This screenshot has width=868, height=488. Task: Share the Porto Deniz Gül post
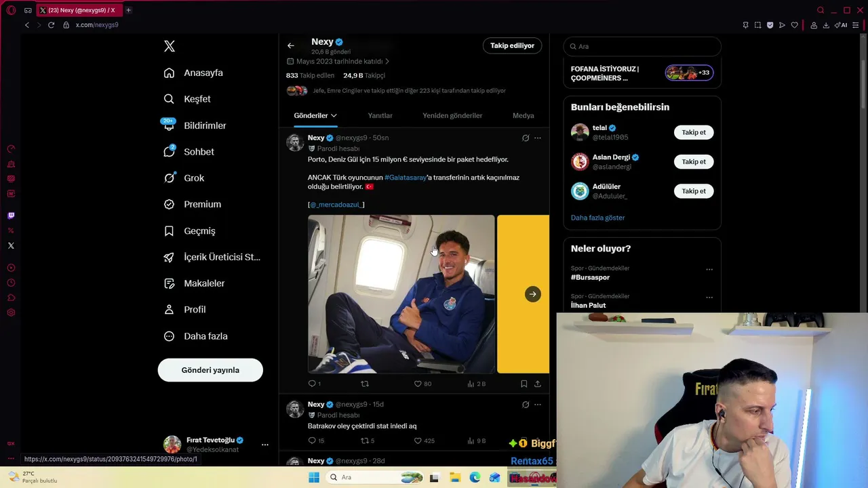tap(538, 384)
